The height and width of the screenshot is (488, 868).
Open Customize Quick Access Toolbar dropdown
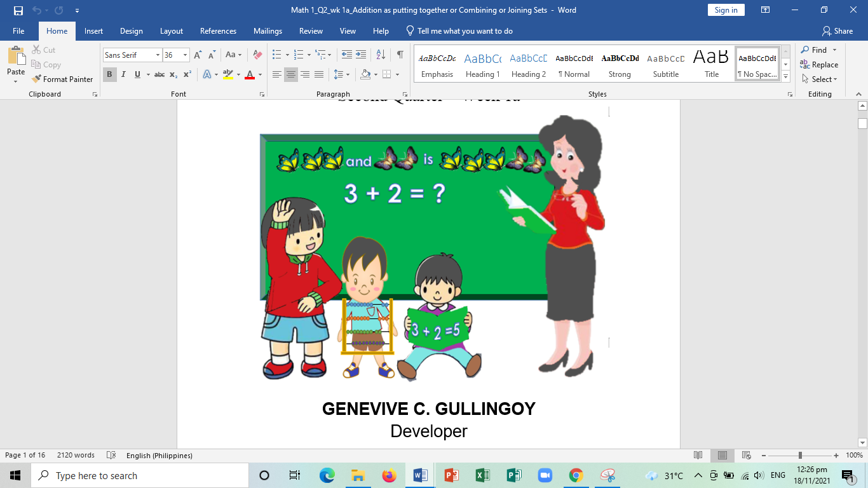[x=77, y=11]
